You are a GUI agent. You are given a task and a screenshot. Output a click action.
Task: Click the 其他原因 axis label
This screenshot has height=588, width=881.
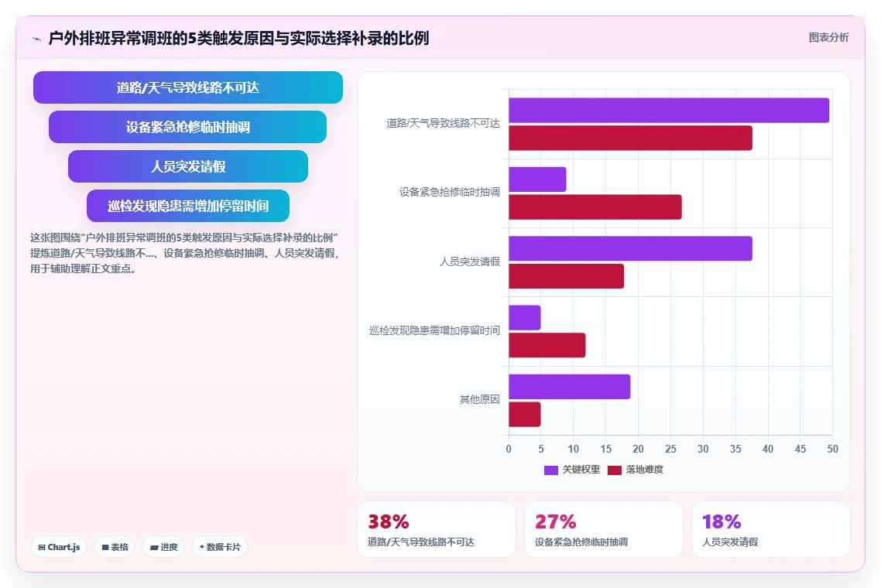pyautogui.click(x=479, y=399)
